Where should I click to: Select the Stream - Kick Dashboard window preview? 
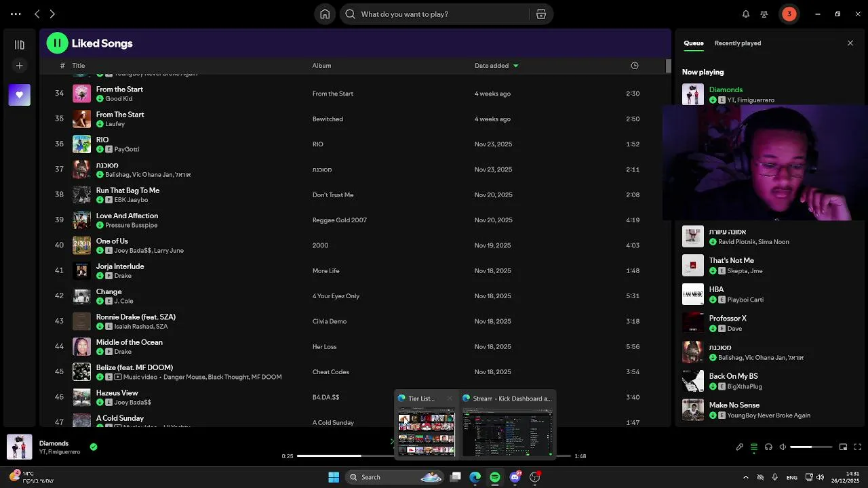click(x=507, y=424)
